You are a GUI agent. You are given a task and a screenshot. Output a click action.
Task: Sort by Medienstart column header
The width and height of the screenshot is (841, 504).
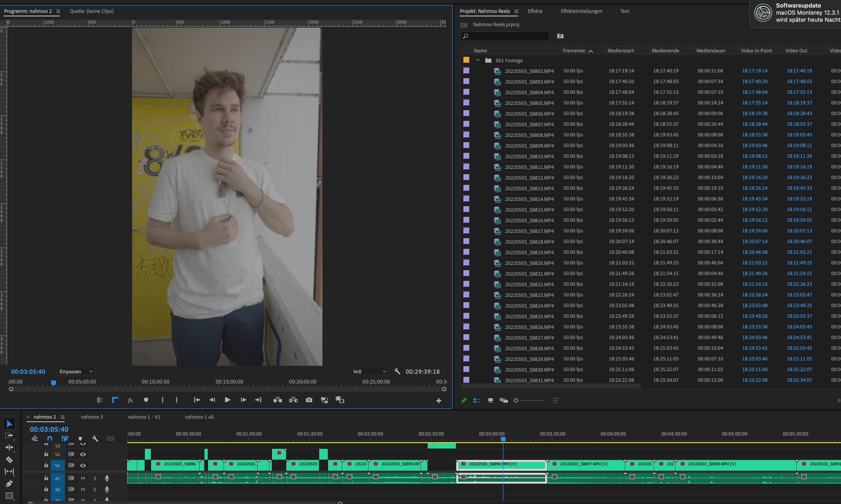point(620,51)
